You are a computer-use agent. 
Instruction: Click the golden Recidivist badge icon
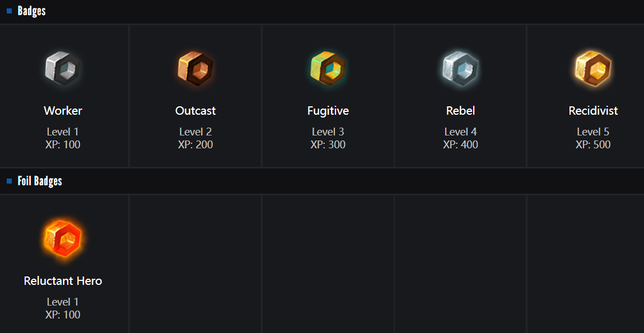[x=593, y=68]
